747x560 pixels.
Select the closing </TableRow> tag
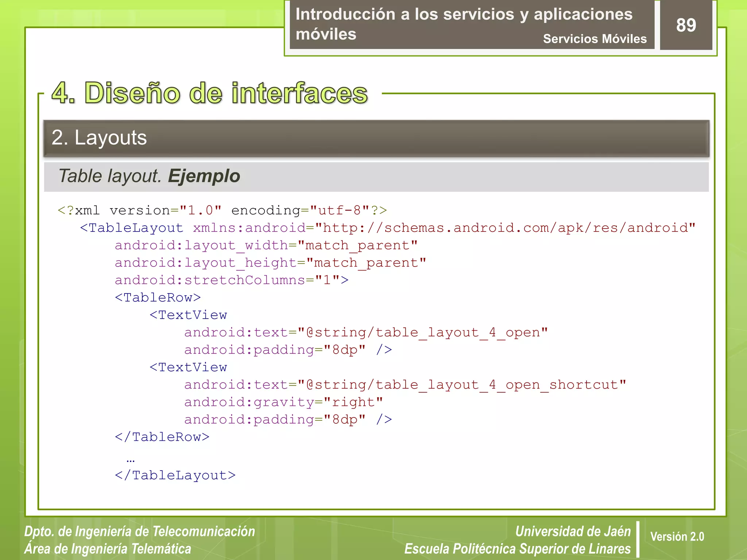coord(162,437)
